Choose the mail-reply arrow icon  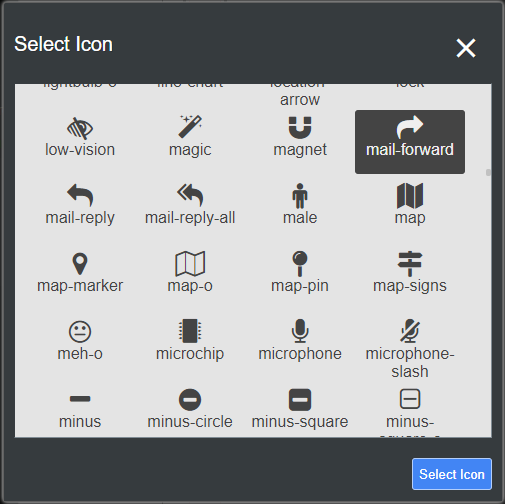tap(80, 195)
